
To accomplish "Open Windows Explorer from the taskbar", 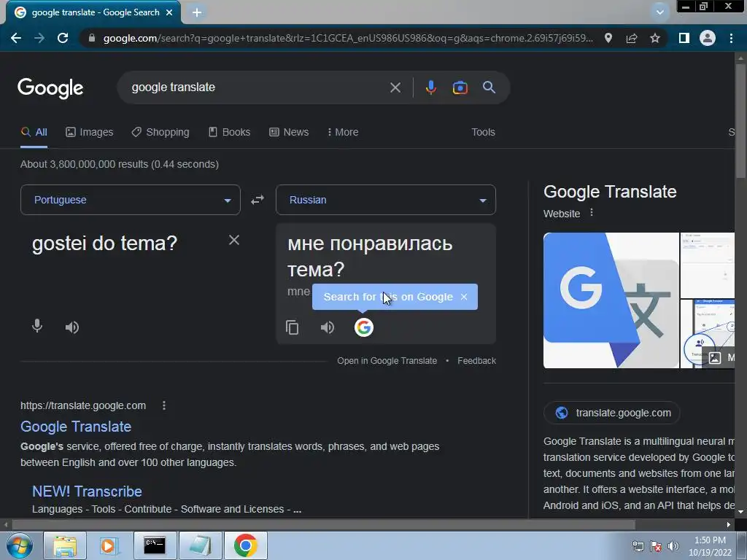I will 65,545.
